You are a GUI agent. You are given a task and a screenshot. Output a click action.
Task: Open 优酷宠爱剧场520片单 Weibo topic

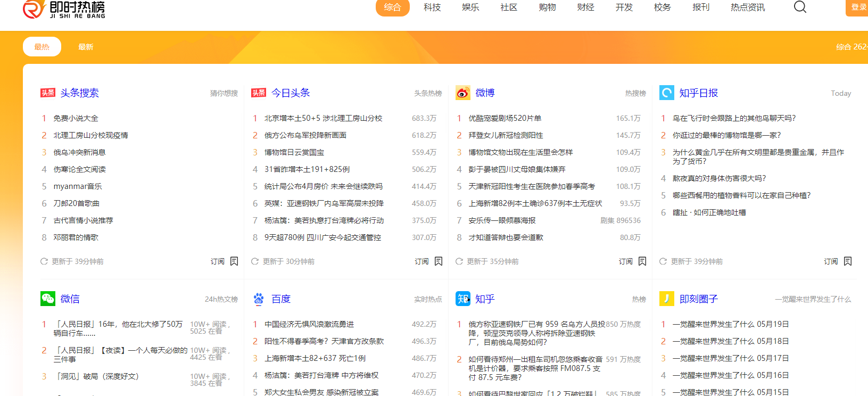[x=505, y=118]
